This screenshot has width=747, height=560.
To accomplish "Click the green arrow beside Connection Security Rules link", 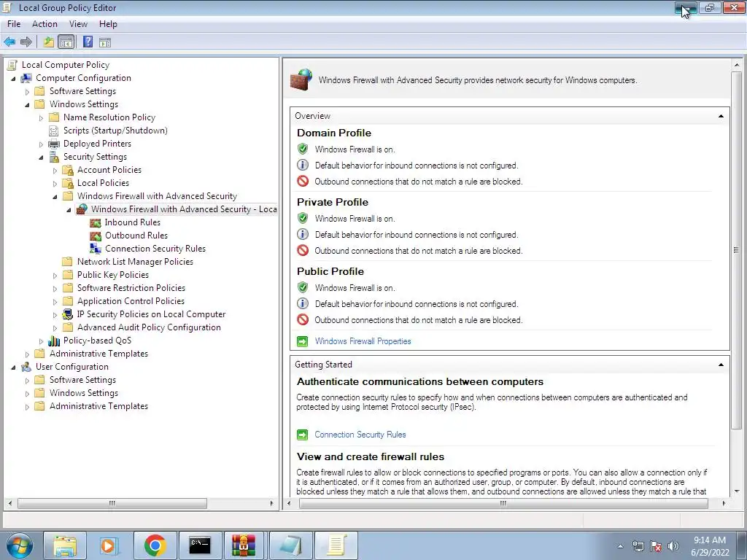I will point(303,435).
